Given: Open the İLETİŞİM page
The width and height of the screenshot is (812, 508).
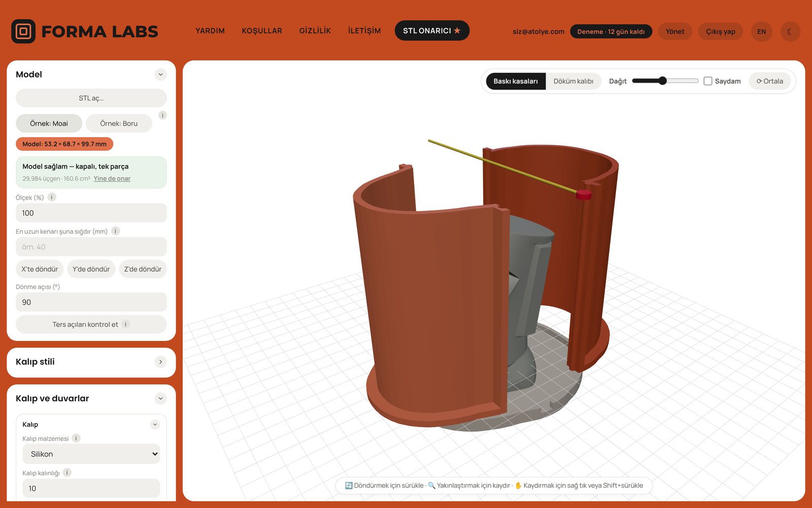Looking at the screenshot, I should (x=364, y=30).
